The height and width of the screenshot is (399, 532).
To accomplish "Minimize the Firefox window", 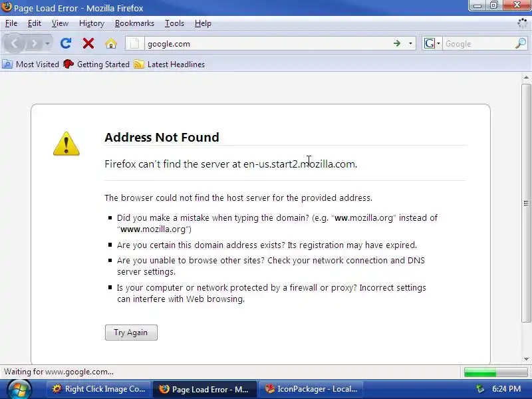I will click(x=477, y=5).
